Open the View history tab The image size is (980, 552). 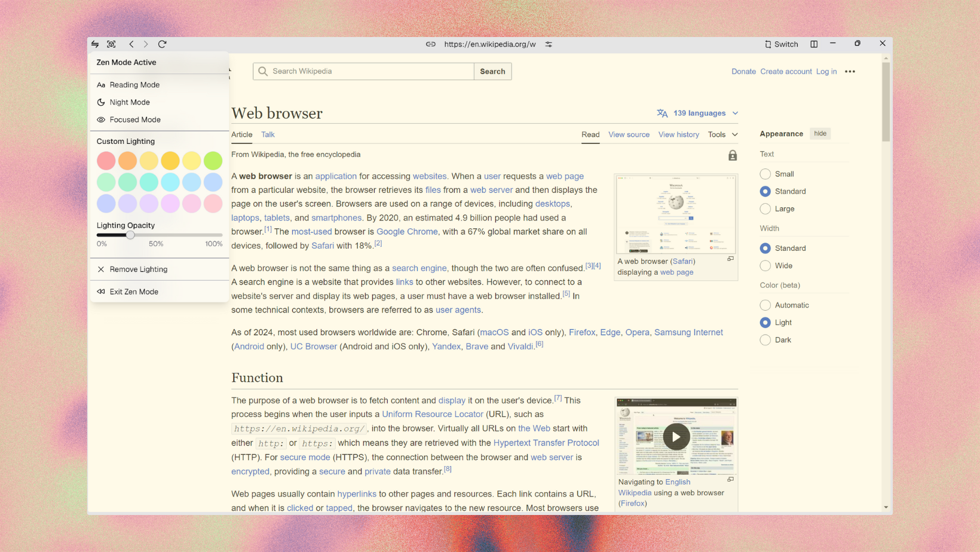[x=679, y=134]
